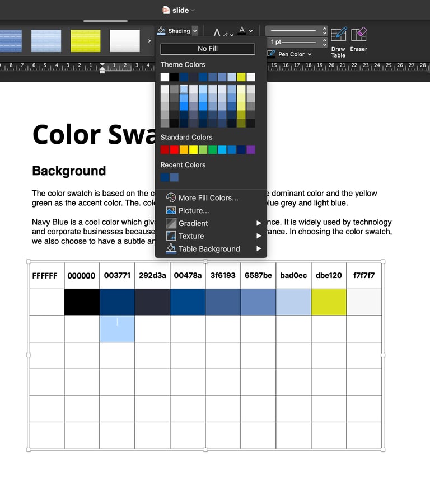Click the Texture fill icon
Screen dimensions: 430x504
(x=171, y=236)
